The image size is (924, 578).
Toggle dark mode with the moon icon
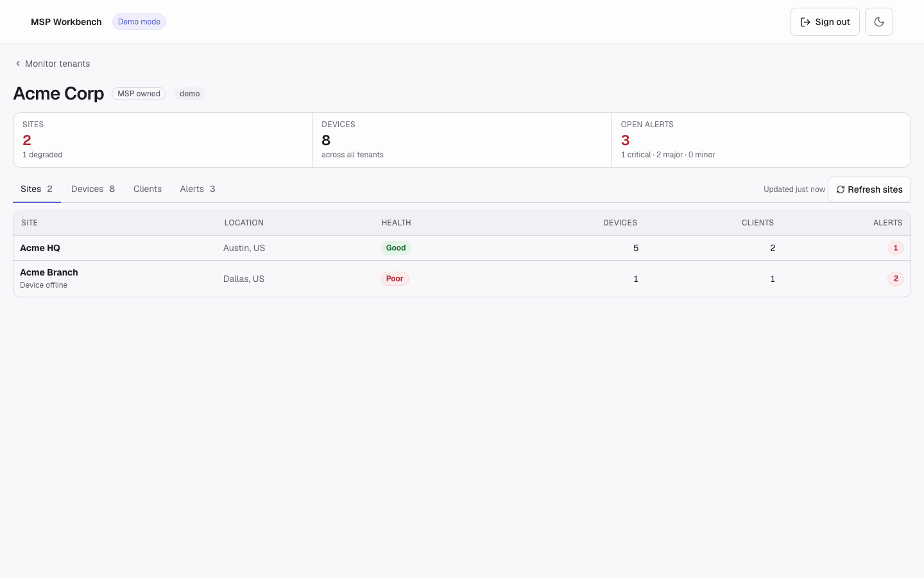pyautogui.click(x=879, y=22)
